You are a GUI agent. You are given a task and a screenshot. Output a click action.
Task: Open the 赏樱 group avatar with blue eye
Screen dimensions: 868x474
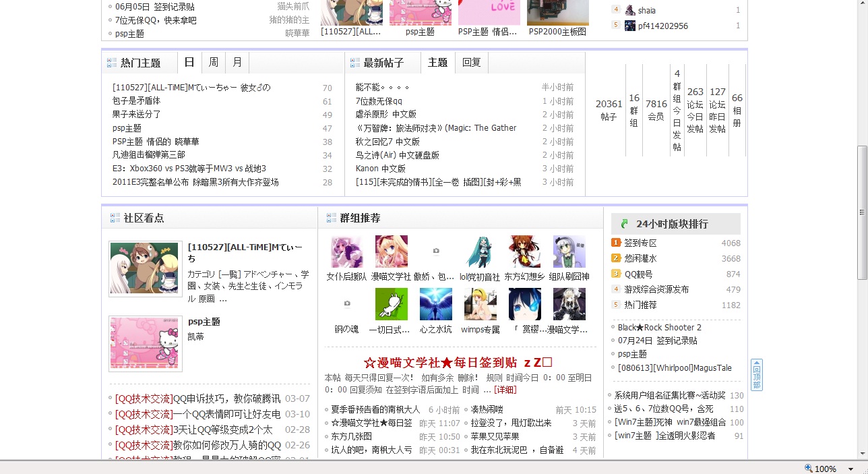[525, 304]
